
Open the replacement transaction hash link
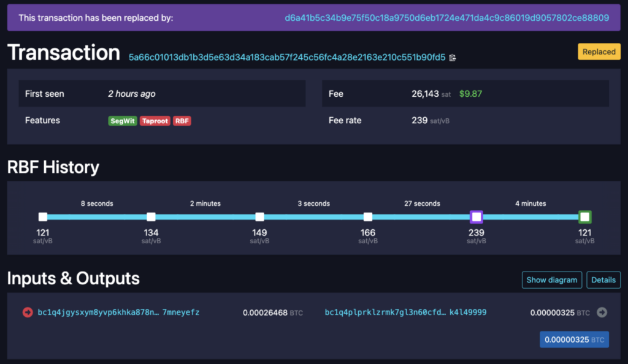pyautogui.click(x=446, y=18)
